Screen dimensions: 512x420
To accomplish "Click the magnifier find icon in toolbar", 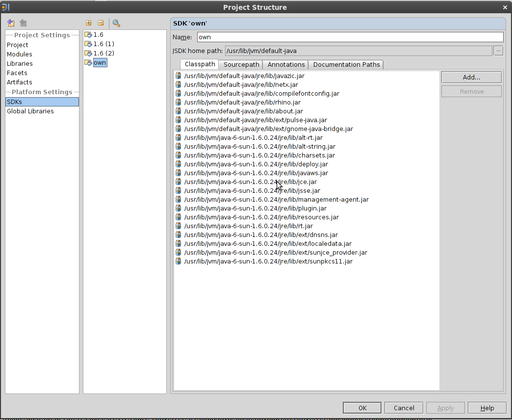I will pyautogui.click(x=116, y=23).
